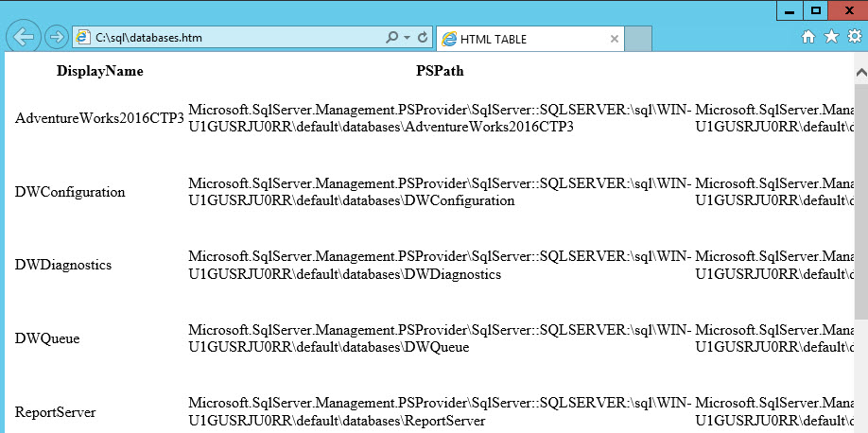Close the Internet Explorer window

click(x=848, y=10)
